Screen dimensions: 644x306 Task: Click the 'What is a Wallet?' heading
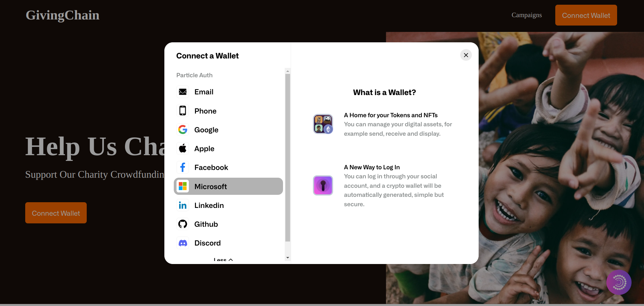coord(385,92)
